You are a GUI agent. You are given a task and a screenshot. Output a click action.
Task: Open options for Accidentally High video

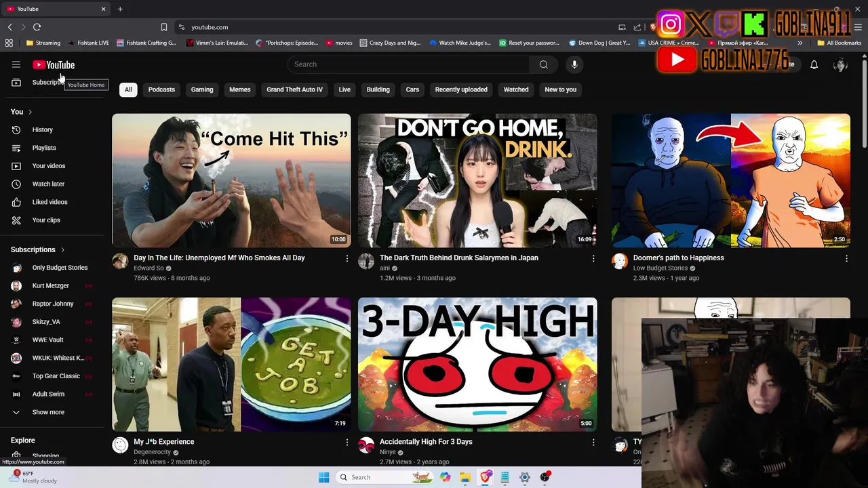pos(593,442)
